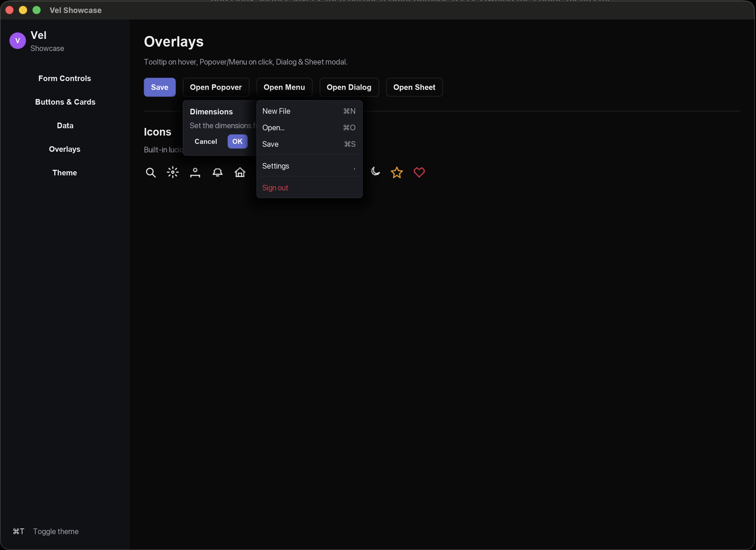The image size is (756, 550).
Task: Select Overlays in the sidebar
Action: tap(65, 149)
